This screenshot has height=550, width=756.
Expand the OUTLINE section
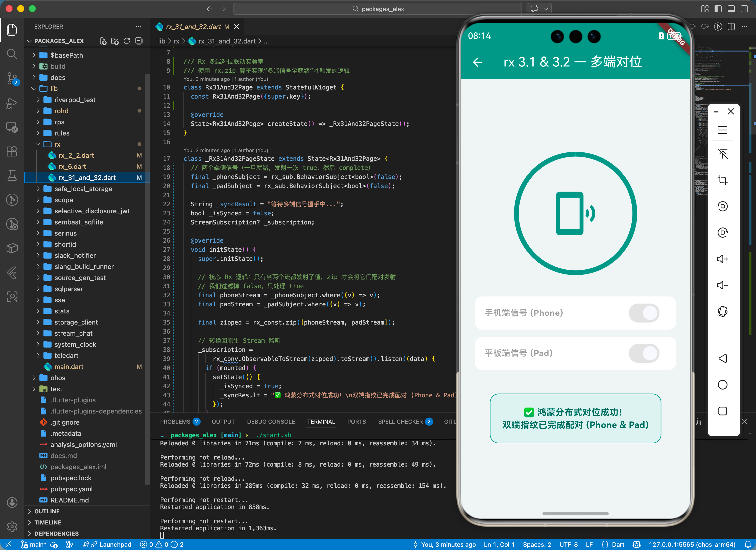[47, 511]
